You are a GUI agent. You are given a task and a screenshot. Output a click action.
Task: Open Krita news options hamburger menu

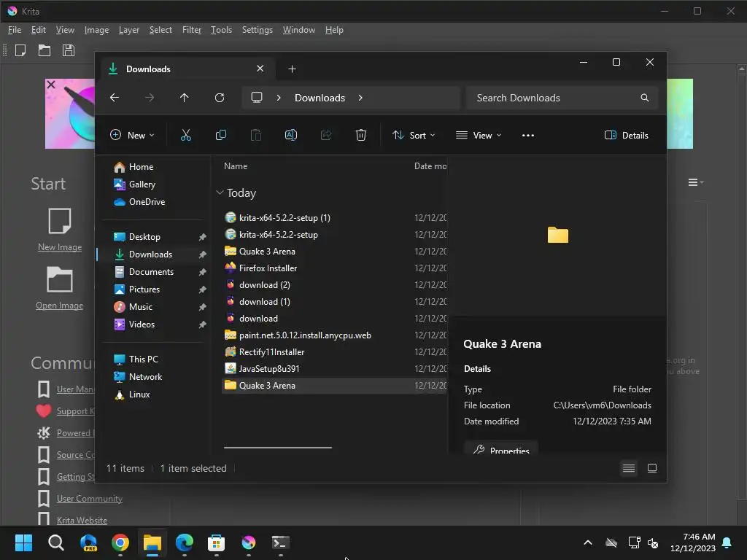[x=695, y=182]
